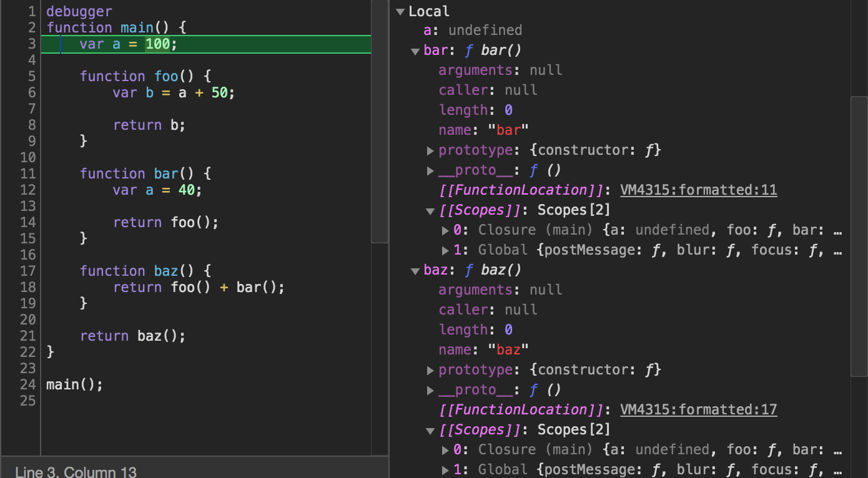Open the VM4315:formatted:11 function location link
The width and height of the screenshot is (868, 478).
[698, 190]
